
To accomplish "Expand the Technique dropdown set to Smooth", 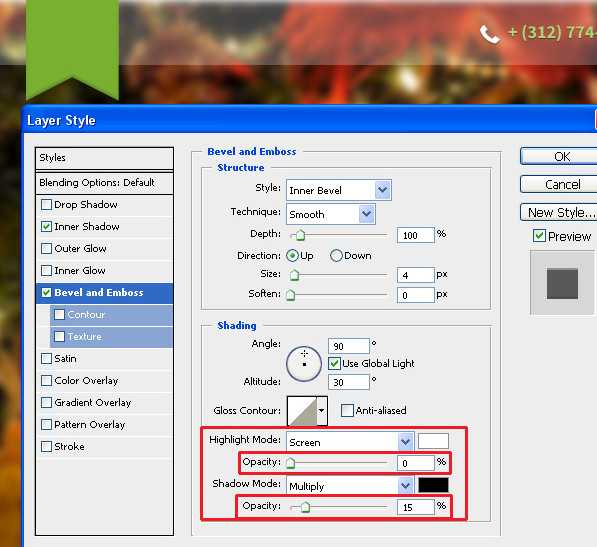I will (330, 214).
